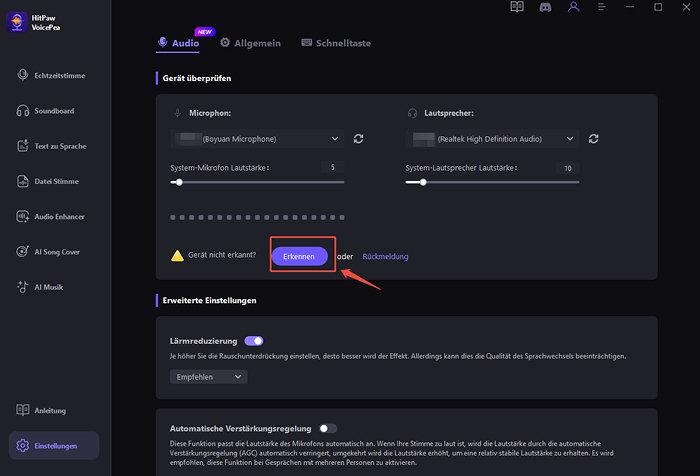Open AI Musik in sidebar

click(x=54, y=287)
